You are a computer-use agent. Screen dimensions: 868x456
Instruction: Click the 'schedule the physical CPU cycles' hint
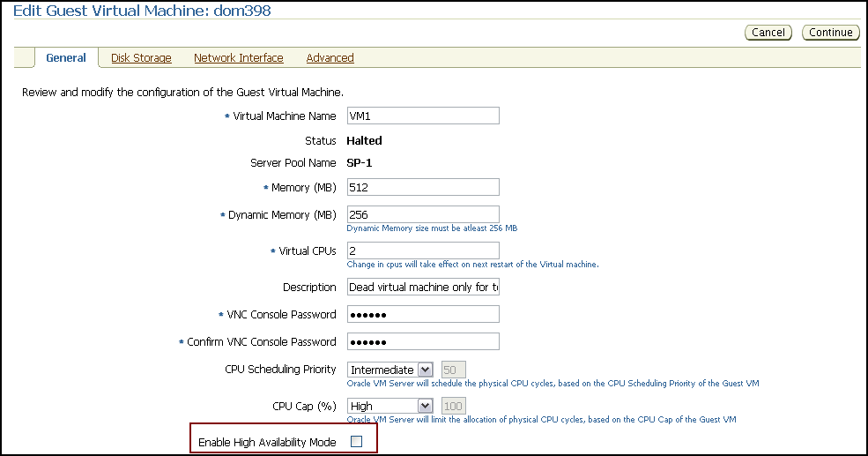pos(553,384)
